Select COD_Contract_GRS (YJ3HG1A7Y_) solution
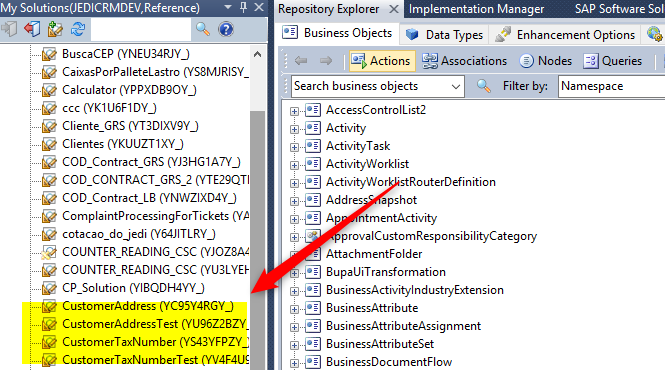The height and width of the screenshot is (370, 665). pos(151,162)
